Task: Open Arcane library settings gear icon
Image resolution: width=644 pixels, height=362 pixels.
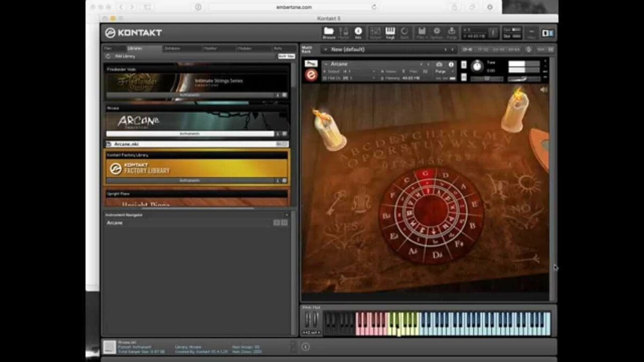Action: (284, 134)
